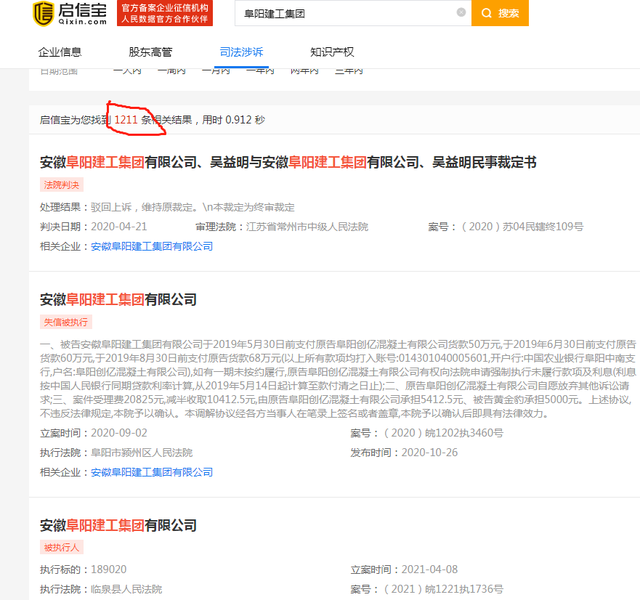
Task: Open the 吴益明民事裁定书 result title
Action: (288, 162)
